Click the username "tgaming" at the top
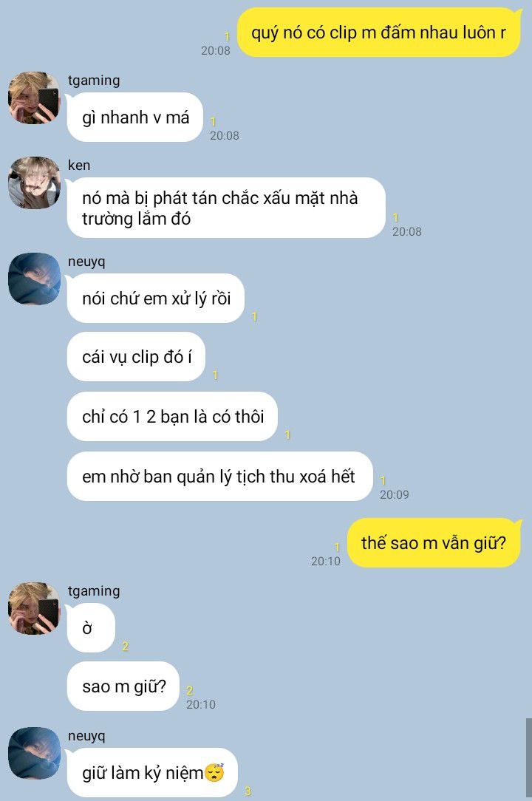This screenshot has width=532, height=801. [94, 81]
